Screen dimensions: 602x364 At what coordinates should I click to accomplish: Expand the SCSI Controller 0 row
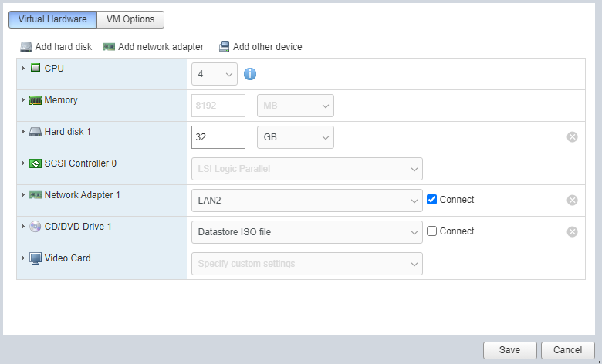point(23,163)
